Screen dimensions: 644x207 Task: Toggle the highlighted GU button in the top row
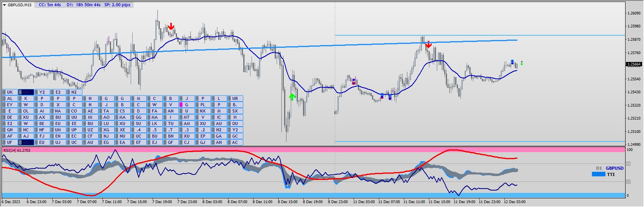click(x=26, y=92)
